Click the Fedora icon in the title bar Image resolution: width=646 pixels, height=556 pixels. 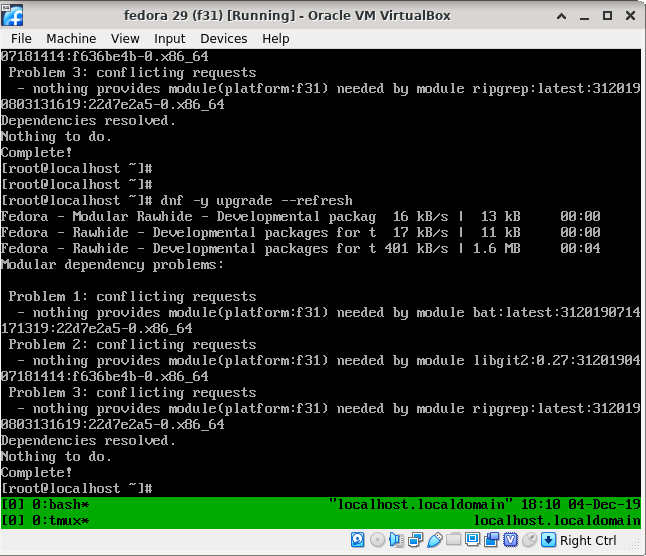point(12,16)
